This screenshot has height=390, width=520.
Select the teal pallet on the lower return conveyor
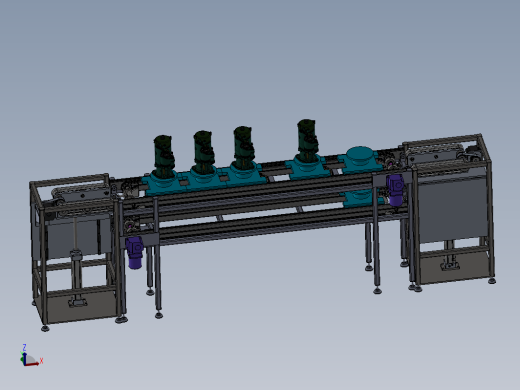pos(359,199)
